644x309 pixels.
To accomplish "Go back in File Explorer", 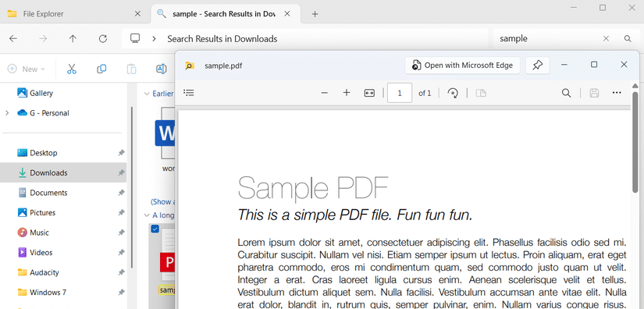I will 13,39.
